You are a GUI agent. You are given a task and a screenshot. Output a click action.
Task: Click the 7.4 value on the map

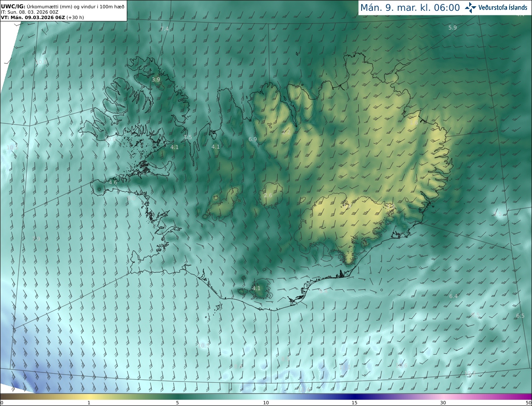tap(165, 29)
